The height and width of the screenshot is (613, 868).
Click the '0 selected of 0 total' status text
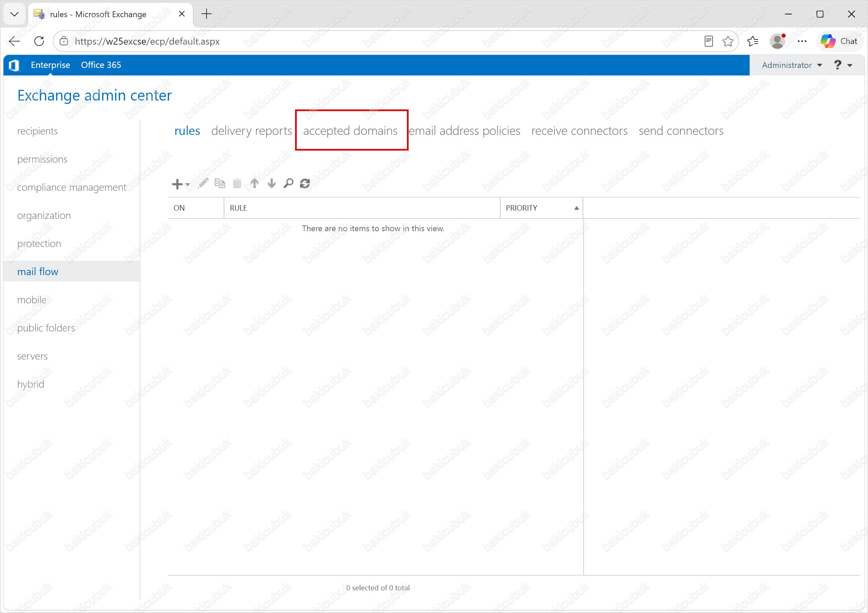coord(378,588)
